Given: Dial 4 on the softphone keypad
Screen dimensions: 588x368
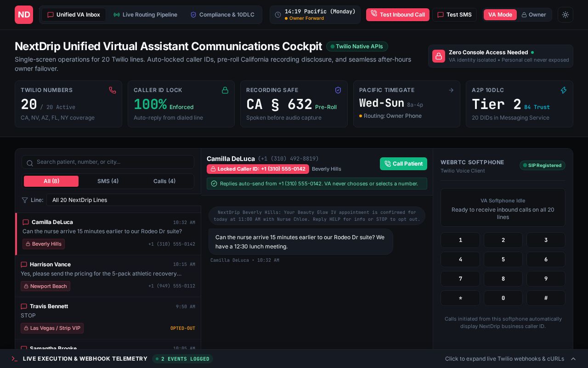Looking at the screenshot, I should pyautogui.click(x=460, y=259).
